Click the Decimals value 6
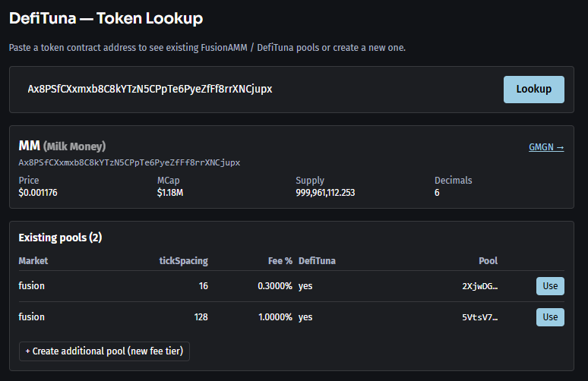The width and height of the screenshot is (588, 381). click(437, 193)
